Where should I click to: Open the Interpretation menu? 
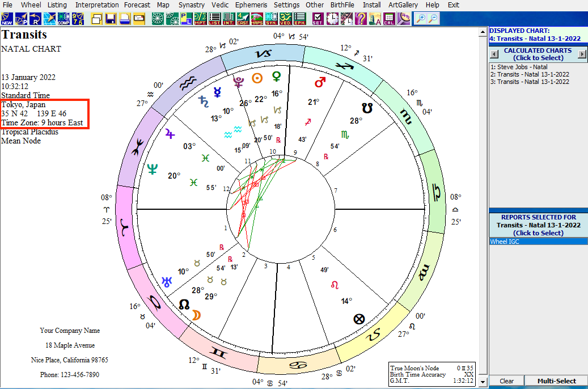pos(97,5)
